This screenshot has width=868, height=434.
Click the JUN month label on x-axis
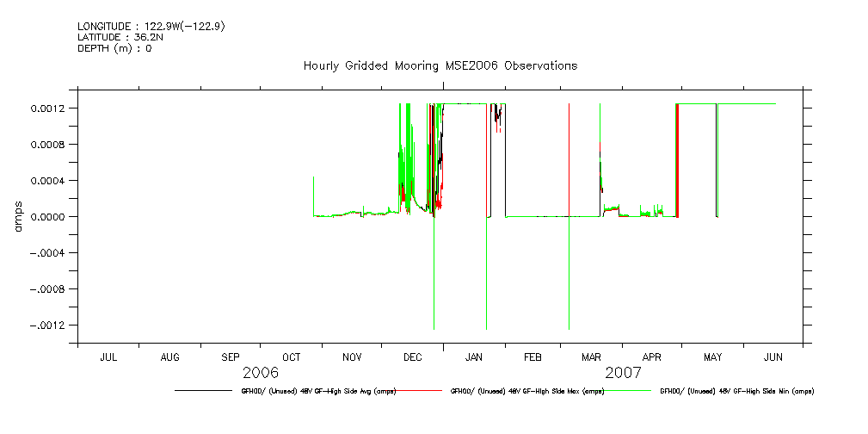tap(773, 356)
